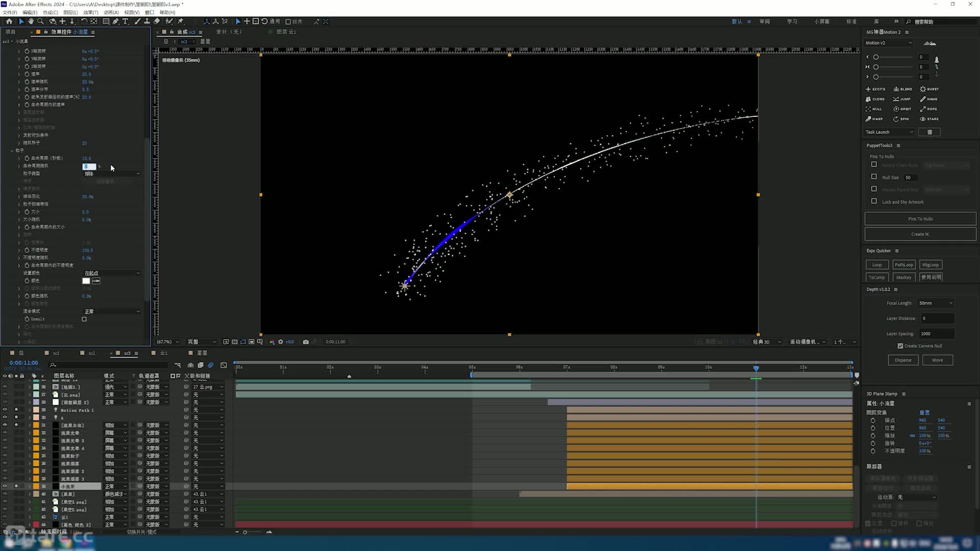The height and width of the screenshot is (551, 980).
Task: Toggle visibility eye of layer 39 小流星
Action: pos(5,487)
